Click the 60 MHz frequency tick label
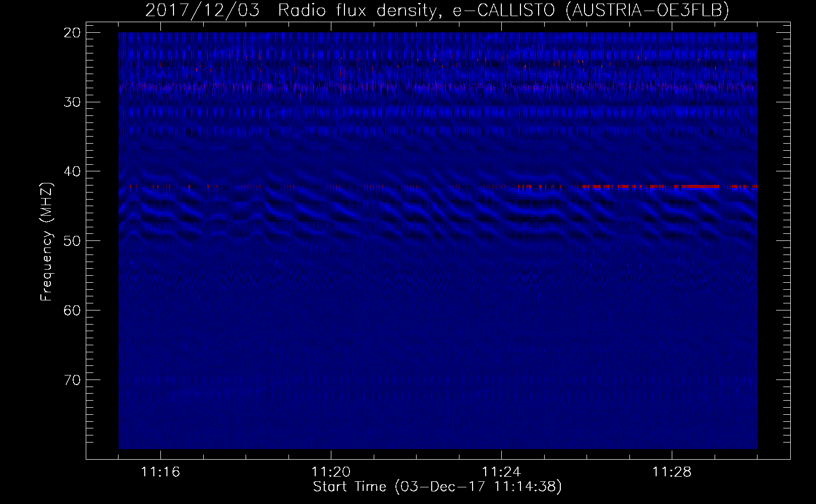Image resolution: width=816 pixels, height=504 pixels. 72,310
